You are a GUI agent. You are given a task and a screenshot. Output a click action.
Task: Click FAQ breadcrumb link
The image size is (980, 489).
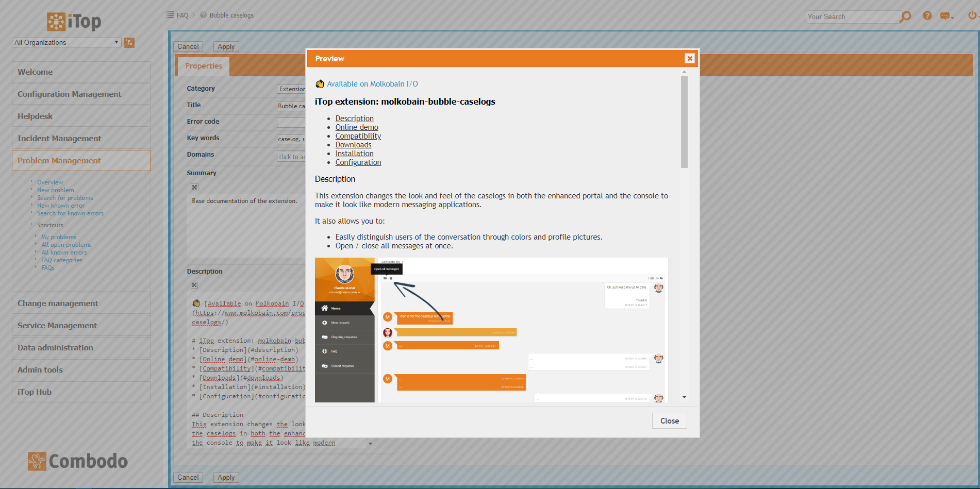click(182, 15)
